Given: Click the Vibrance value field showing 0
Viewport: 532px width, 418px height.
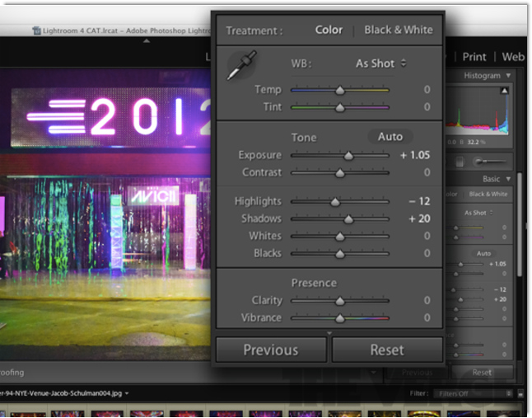Looking at the screenshot, I should coord(427,318).
